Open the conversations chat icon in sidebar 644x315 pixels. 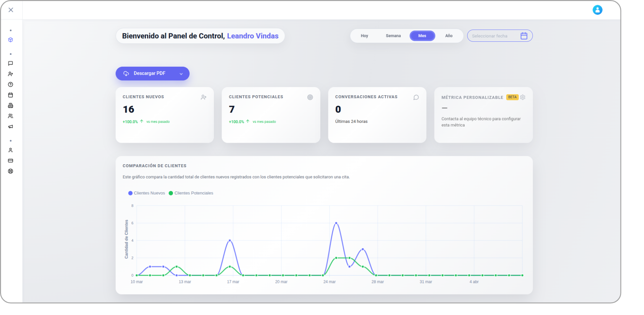[11, 63]
